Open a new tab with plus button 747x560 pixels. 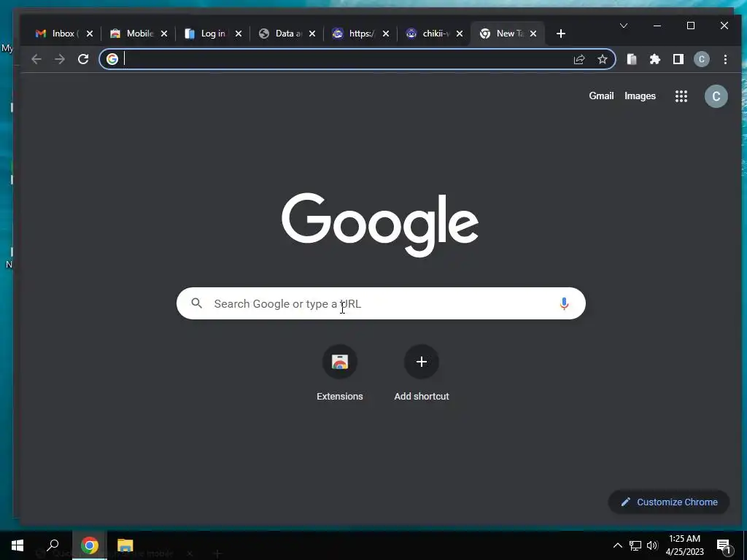[x=561, y=34]
